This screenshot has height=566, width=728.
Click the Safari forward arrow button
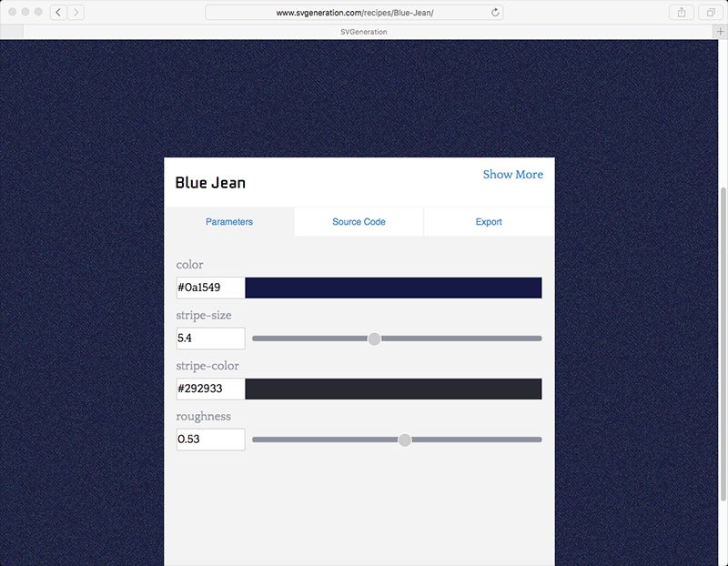(x=76, y=13)
